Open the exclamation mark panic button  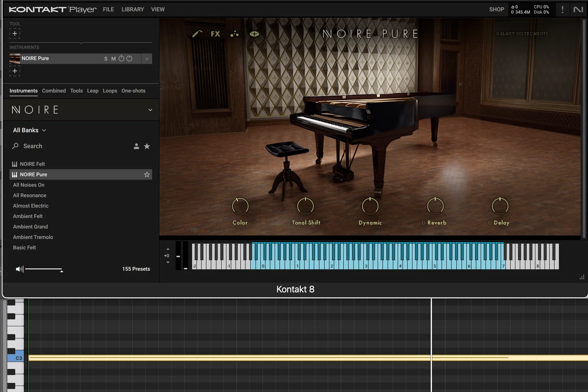(563, 9)
